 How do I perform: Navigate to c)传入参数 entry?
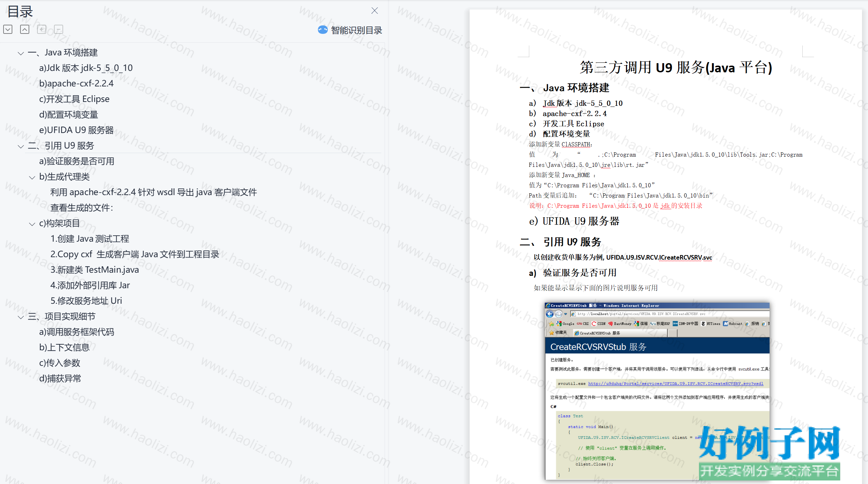(60, 363)
